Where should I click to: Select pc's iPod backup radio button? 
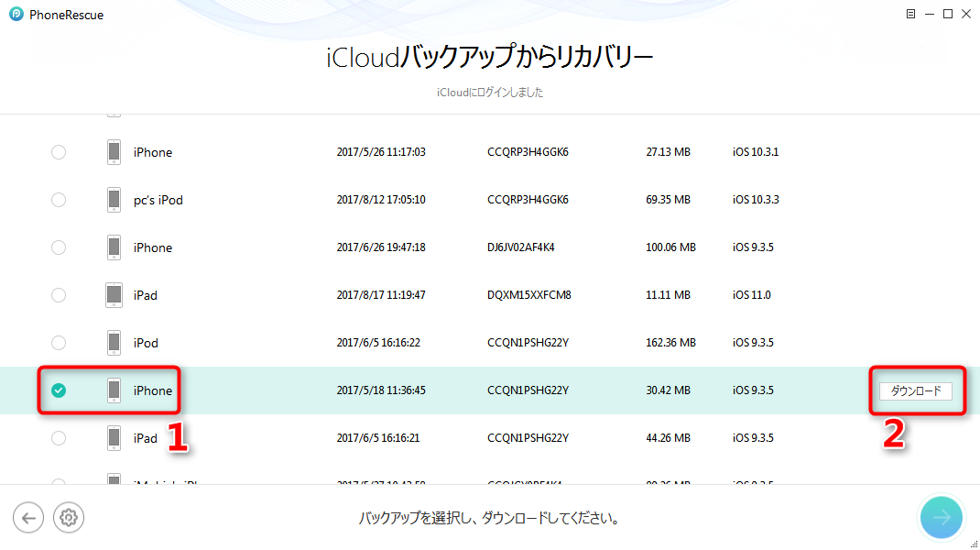(59, 200)
